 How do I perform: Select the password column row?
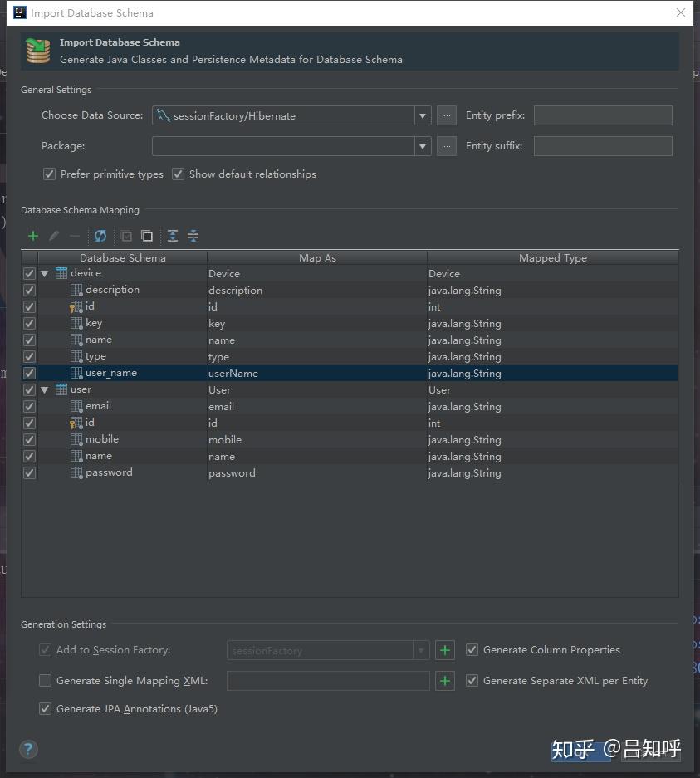(x=109, y=472)
